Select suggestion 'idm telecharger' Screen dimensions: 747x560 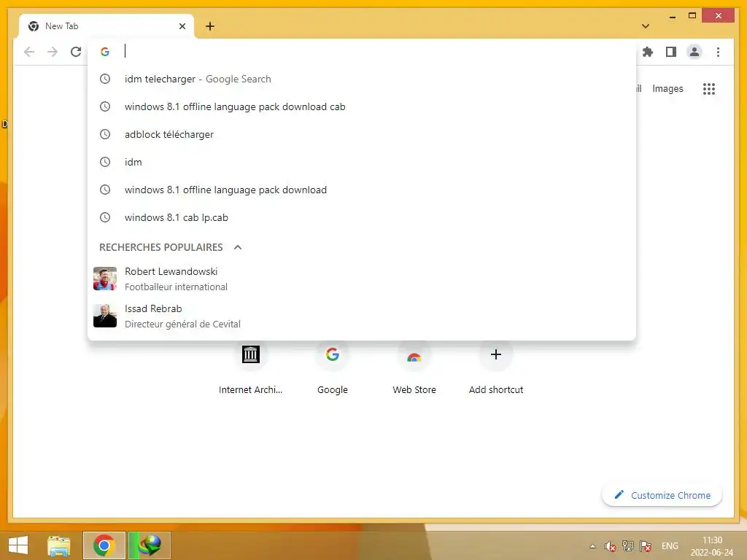[362, 79]
